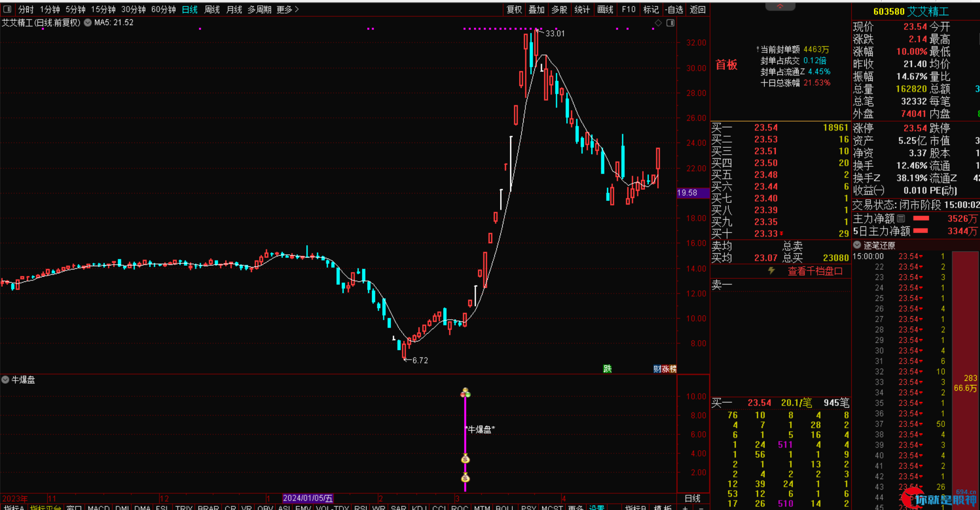Click the MA5: 21.52 value
Viewport: 980px width, 510px height.
point(114,23)
